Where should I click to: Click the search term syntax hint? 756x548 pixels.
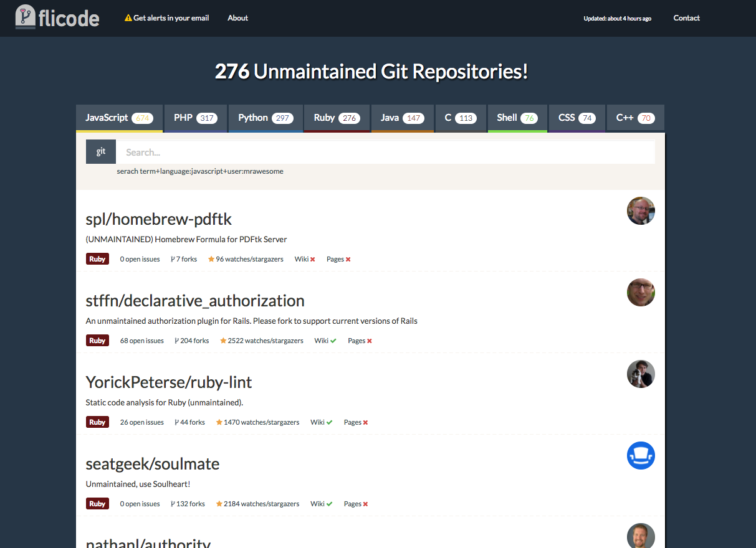point(200,171)
